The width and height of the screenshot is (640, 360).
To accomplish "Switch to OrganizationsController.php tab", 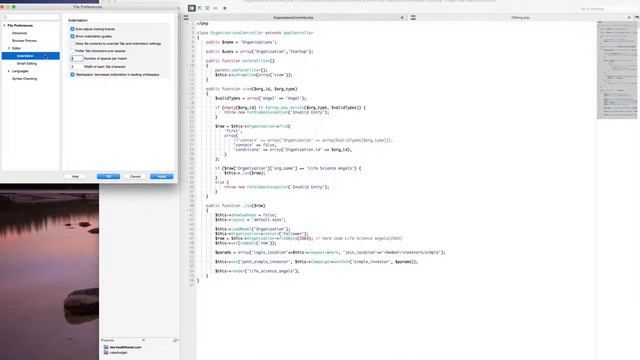I will coord(293,18).
